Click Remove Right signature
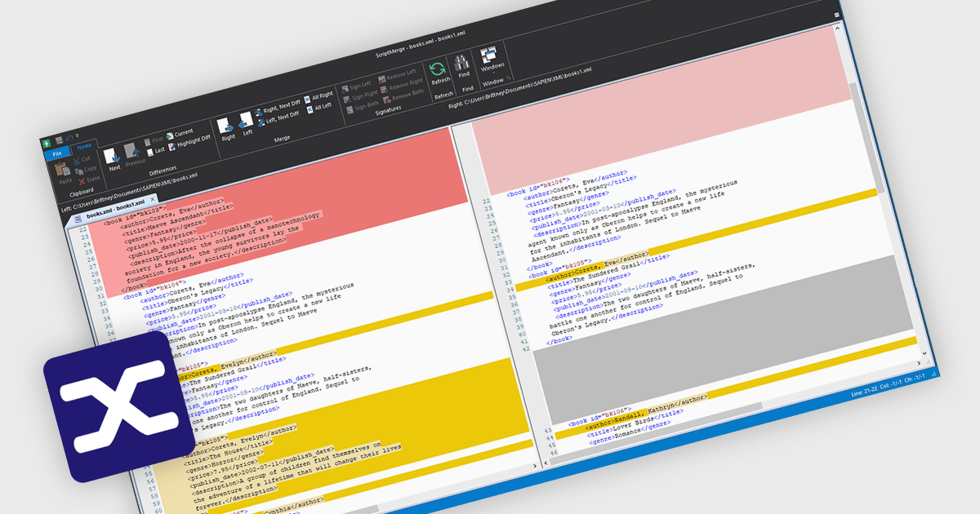Image resolution: width=980 pixels, height=514 pixels. coord(400,84)
